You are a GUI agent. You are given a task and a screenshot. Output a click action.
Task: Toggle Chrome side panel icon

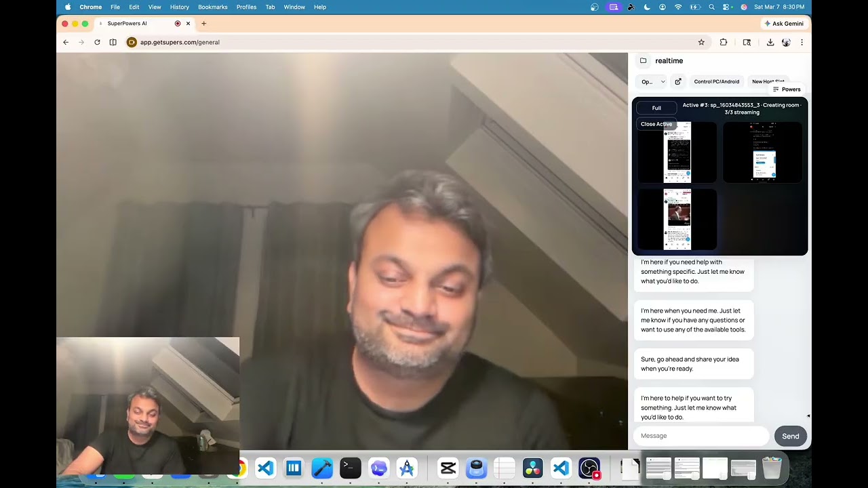coord(113,42)
